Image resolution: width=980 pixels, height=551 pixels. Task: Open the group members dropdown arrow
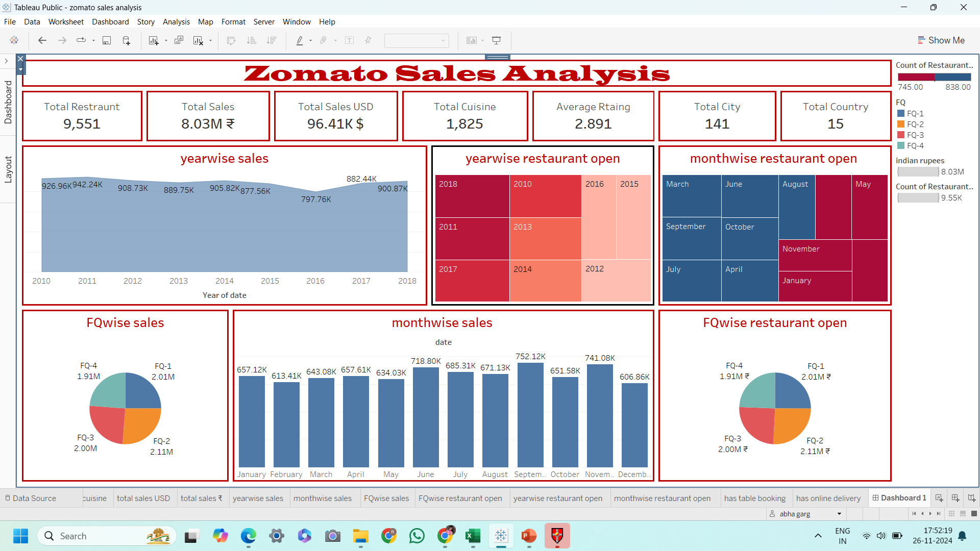tap(335, 40)
